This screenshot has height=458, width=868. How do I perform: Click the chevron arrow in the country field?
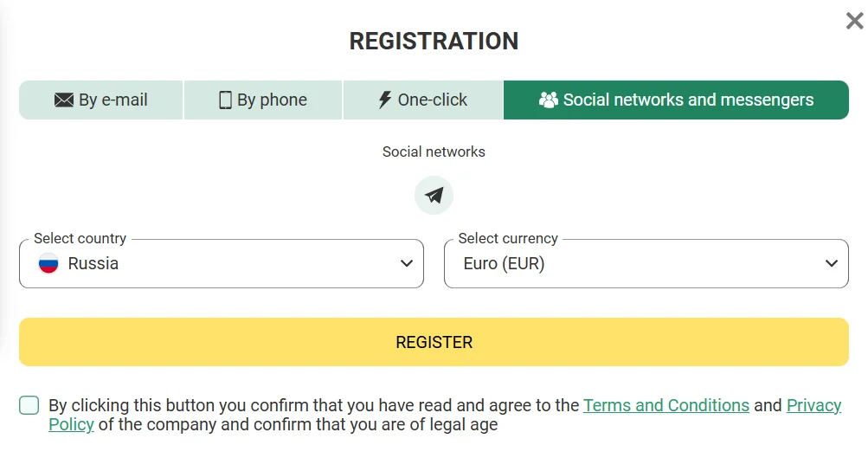coord(407,264)
